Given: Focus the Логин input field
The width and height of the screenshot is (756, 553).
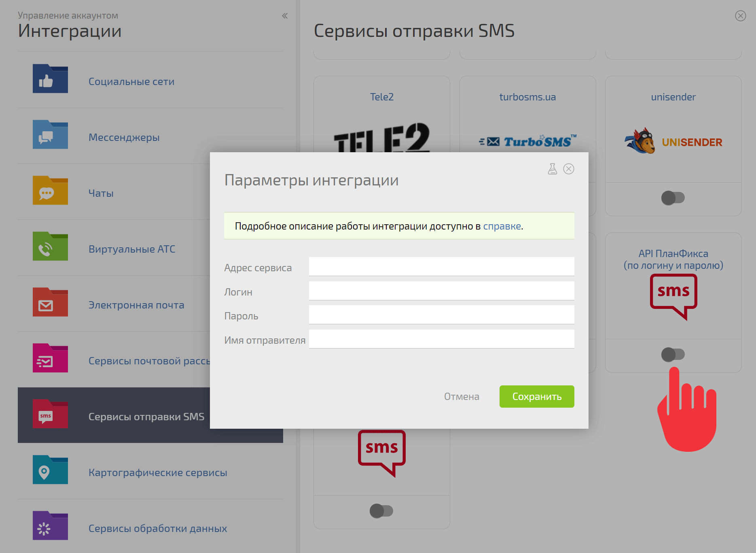Looking at the screenshot, I should (442, 291).
